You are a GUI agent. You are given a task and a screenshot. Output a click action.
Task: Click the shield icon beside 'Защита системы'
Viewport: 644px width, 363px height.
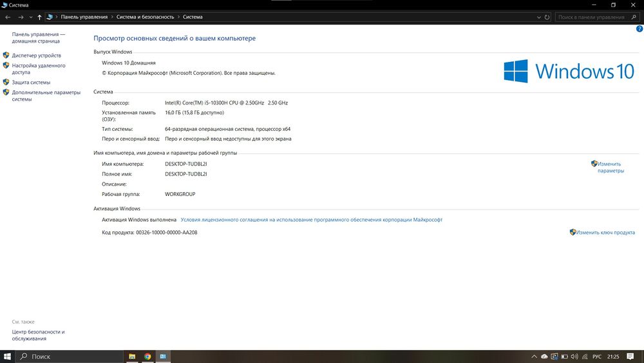click(6, 82)
